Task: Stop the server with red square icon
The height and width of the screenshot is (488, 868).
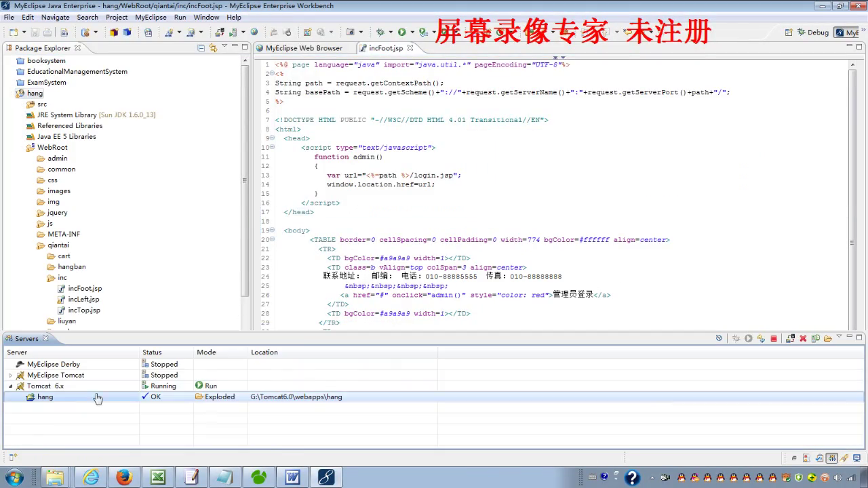Action: click(x=774, y=338)
